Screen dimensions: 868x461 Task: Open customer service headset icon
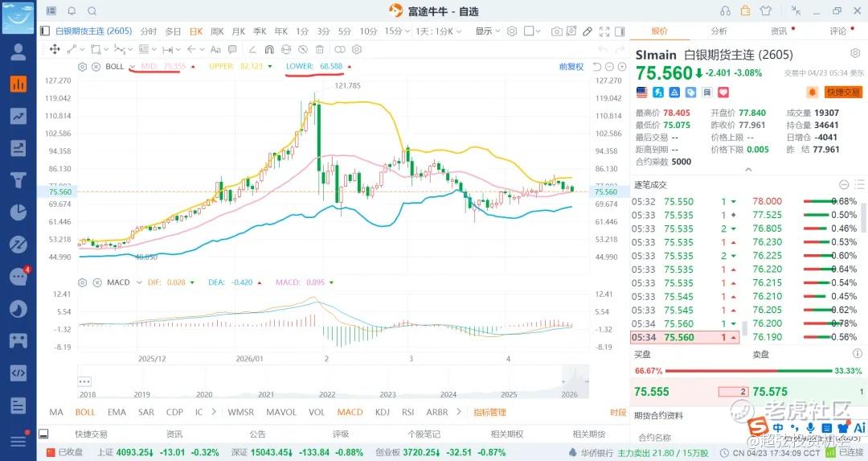726,11
